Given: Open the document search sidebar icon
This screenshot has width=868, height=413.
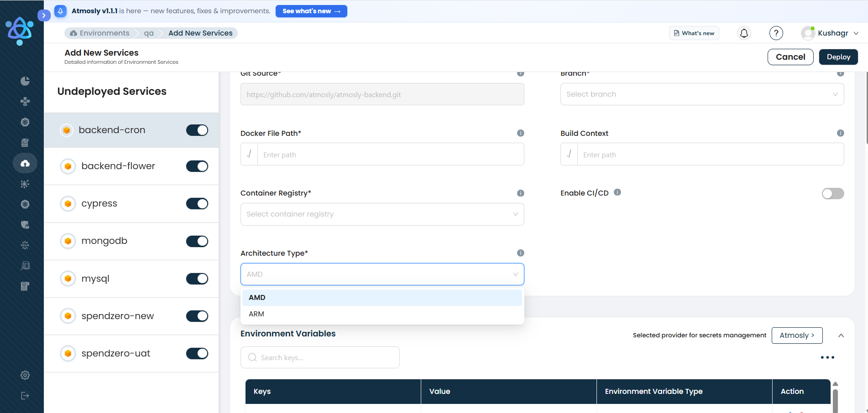Looking at the screenshot, I should tap(25, 266).
